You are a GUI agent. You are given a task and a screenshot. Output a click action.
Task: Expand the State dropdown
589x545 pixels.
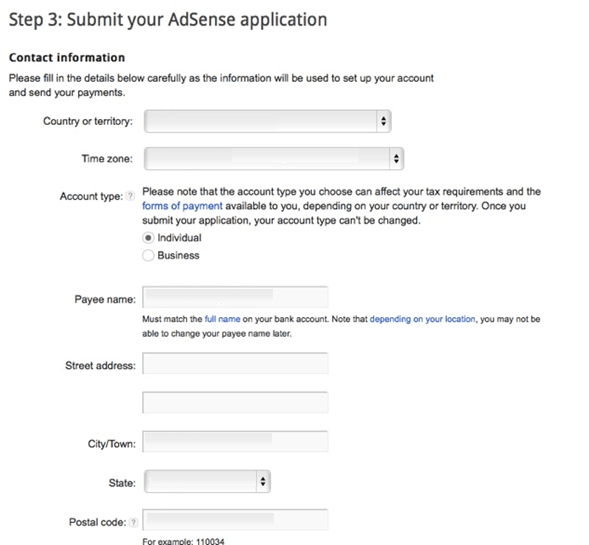[207, 481]
